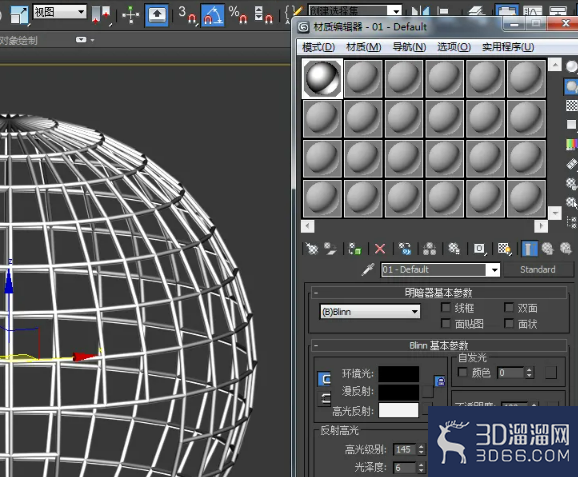Toggle 3D Snaps in main toolbar
The image size is (578, 477).
(187, 15)
